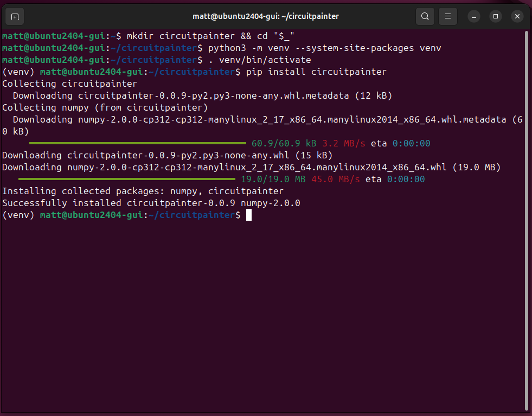
Task: Click the '(venv)' prefix on the last prompt
Action: 18,215
